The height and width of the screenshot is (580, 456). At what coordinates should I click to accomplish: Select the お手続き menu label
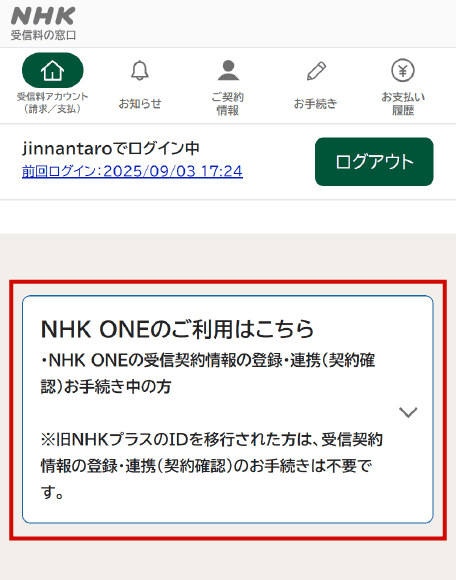[315, 104]
